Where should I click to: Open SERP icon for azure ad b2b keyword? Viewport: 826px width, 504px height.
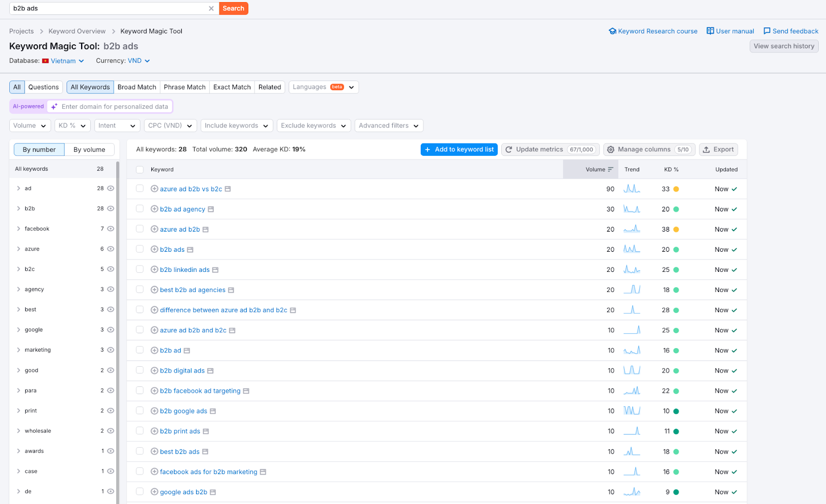pos(205,230)
